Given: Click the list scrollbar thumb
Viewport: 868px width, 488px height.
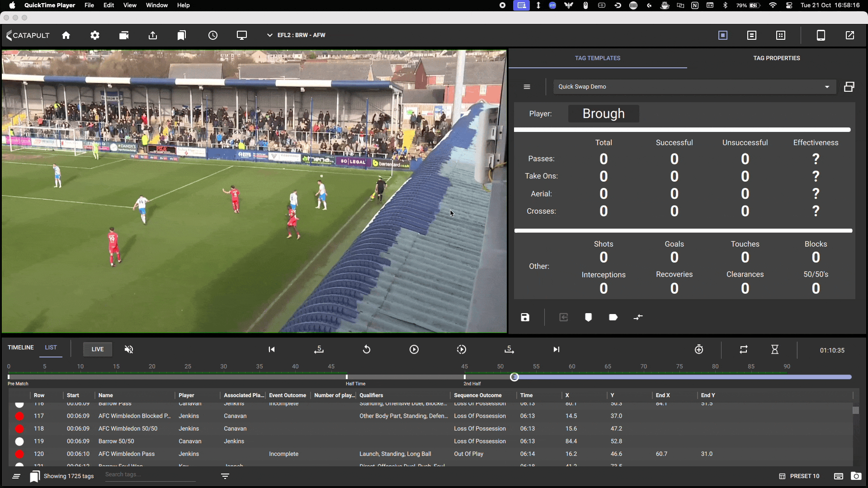Looking at the screenshot, I should pos(856,410).
